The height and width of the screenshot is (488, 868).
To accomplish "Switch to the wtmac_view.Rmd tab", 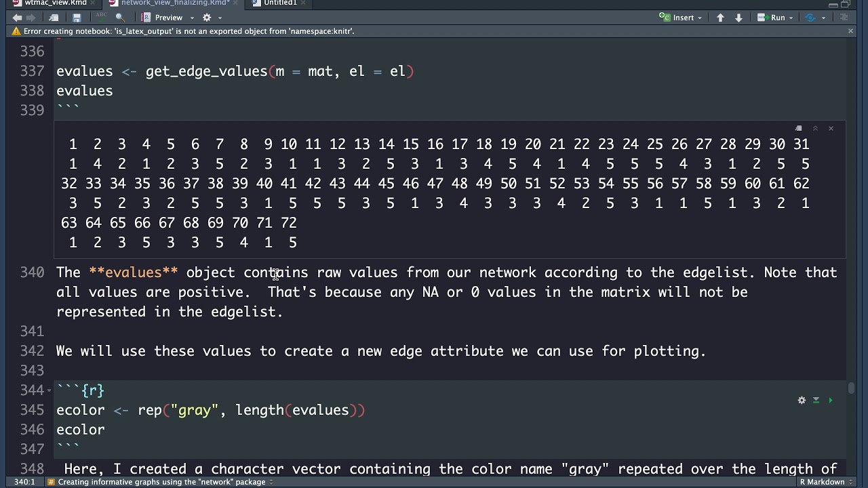I will pyautogui.click(x=56, y=3).
